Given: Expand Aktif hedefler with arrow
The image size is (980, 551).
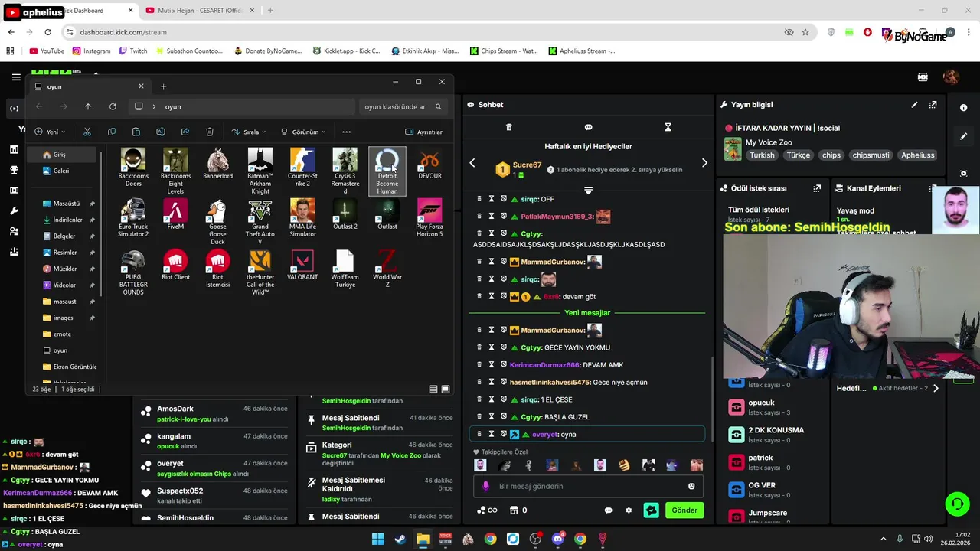Looking at the screenshot, I should click(936, 388).
